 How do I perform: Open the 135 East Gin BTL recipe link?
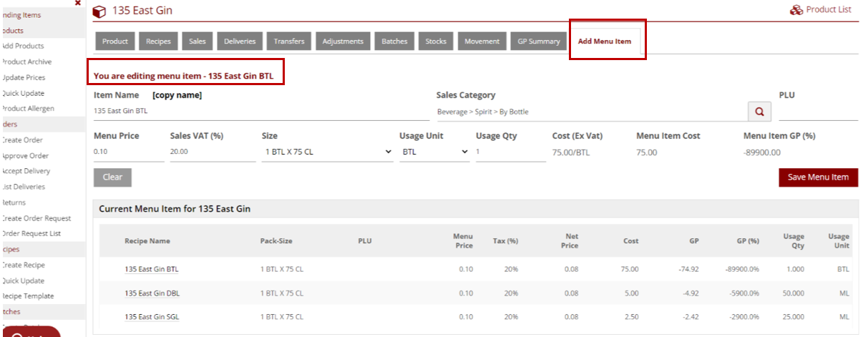[151, 270]
